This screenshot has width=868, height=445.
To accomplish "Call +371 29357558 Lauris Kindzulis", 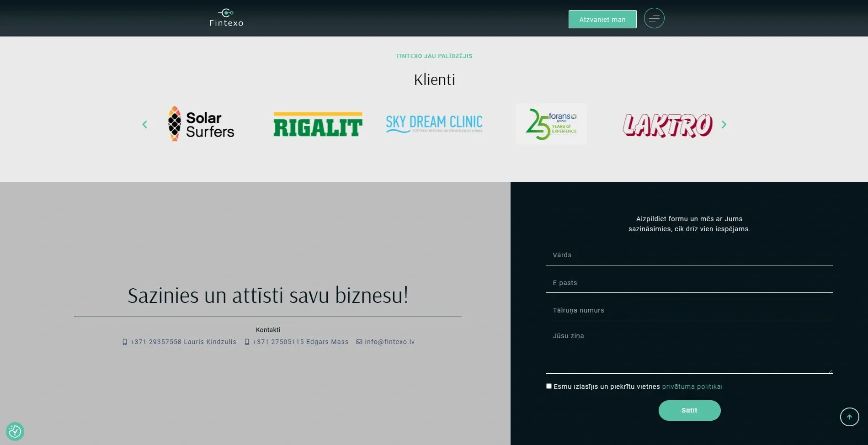I will click(183, 342).
